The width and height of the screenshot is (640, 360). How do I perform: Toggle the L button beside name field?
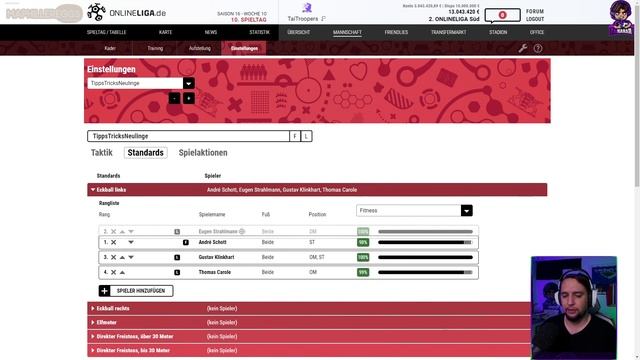[x=306, y=136]
